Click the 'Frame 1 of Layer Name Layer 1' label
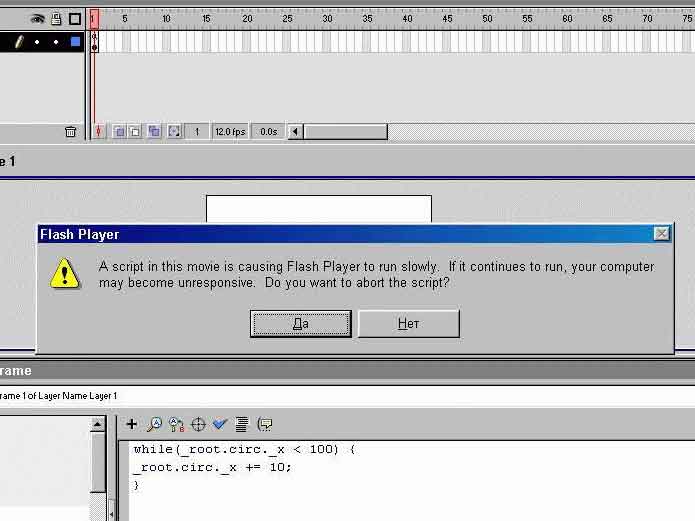695x521 pixels. click(x=58, y=396)
